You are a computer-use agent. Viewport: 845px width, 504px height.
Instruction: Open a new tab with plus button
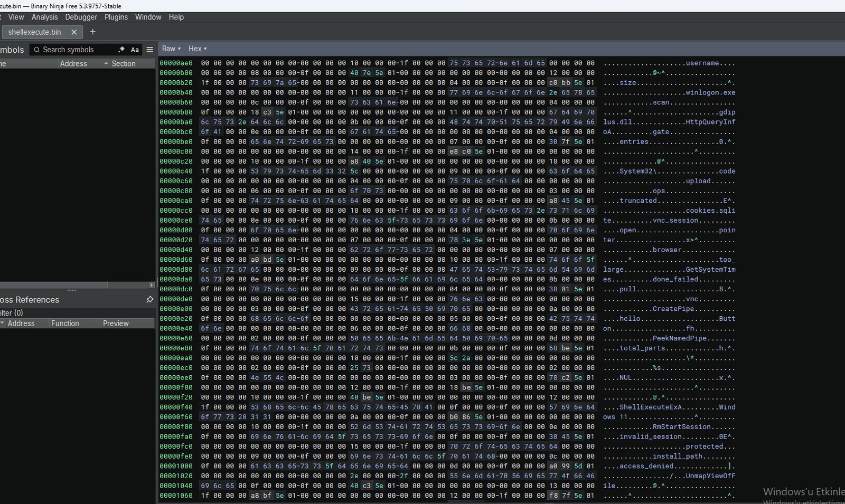(x=92, y=32)
